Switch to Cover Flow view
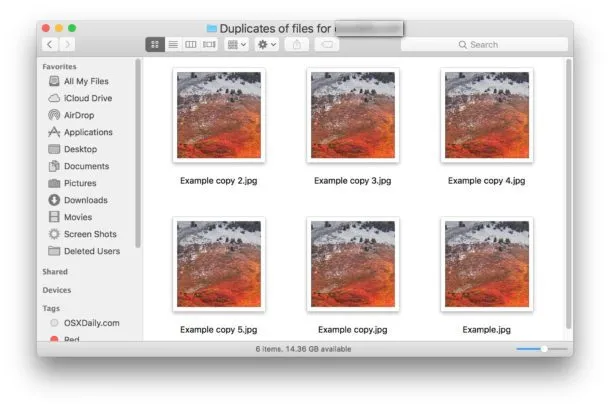The height and width of the screenshot is (409, 610). coord(209,45)
